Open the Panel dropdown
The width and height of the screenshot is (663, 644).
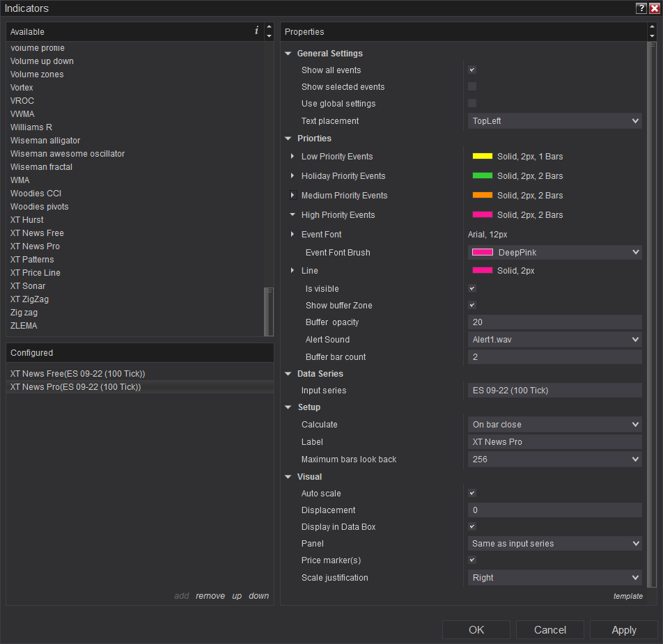tap(555, 544)
